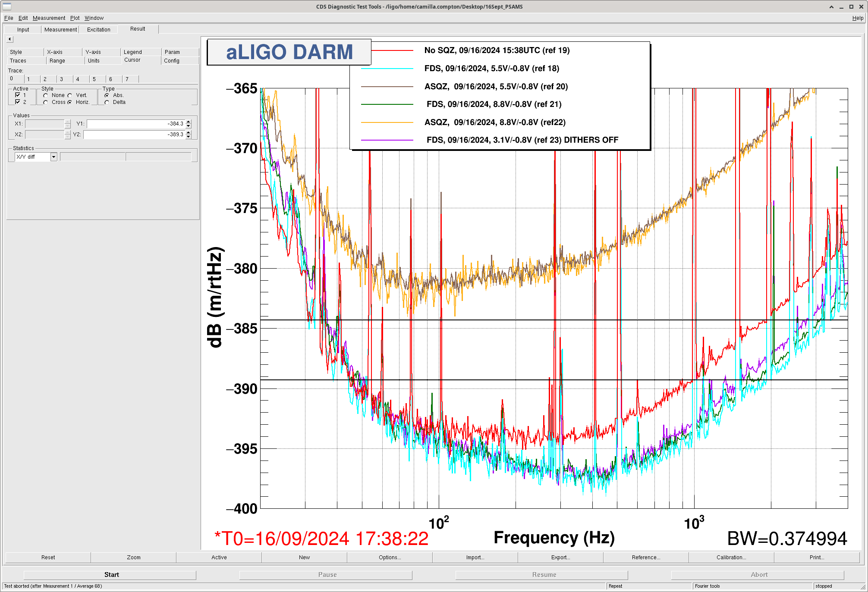Image resolution: width=868 pixels, height=592 pixels.
Task: Open the Measurement menu
Action: click(x=49, y=18)
